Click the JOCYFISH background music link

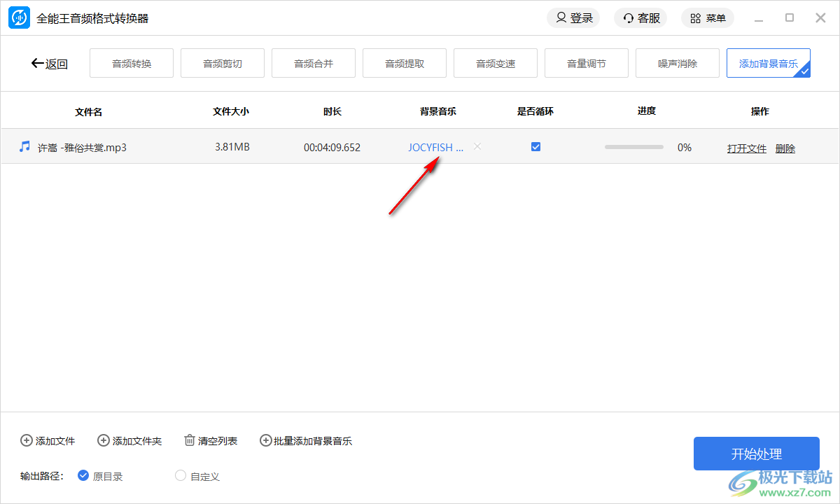click(x=435, y=148)
